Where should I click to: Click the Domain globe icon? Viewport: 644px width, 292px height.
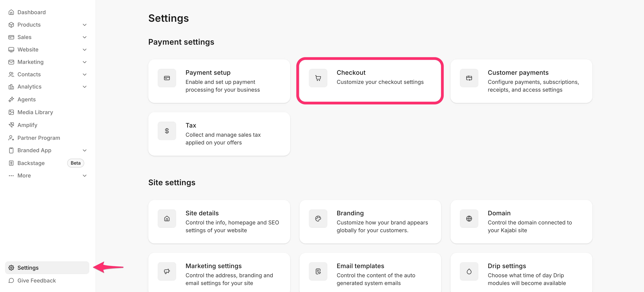click(x=469, y=218)
